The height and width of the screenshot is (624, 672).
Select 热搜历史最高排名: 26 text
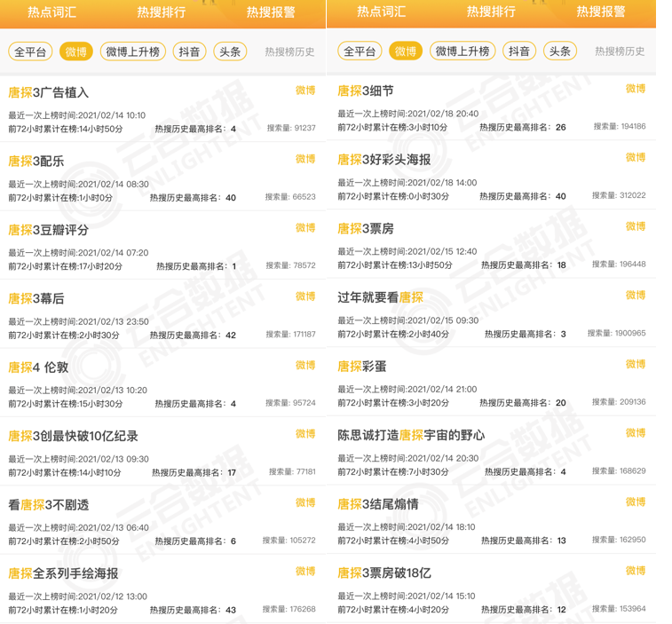(x=523, y=127)
